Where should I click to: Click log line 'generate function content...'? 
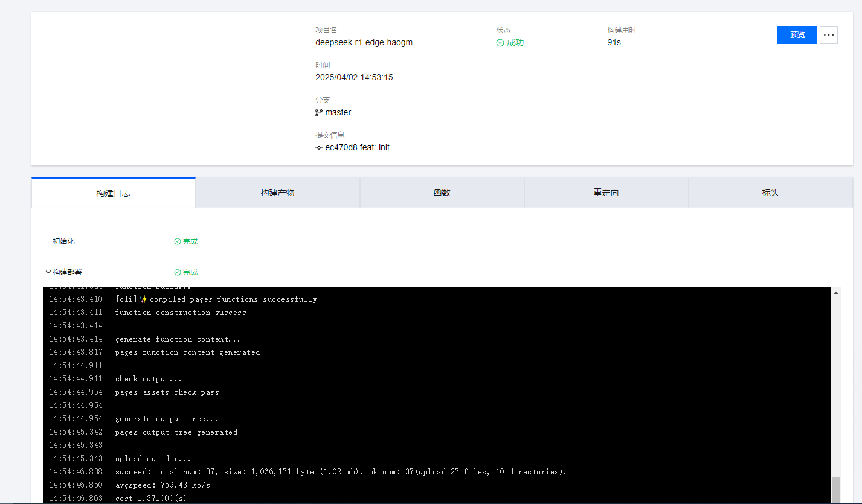178,339
